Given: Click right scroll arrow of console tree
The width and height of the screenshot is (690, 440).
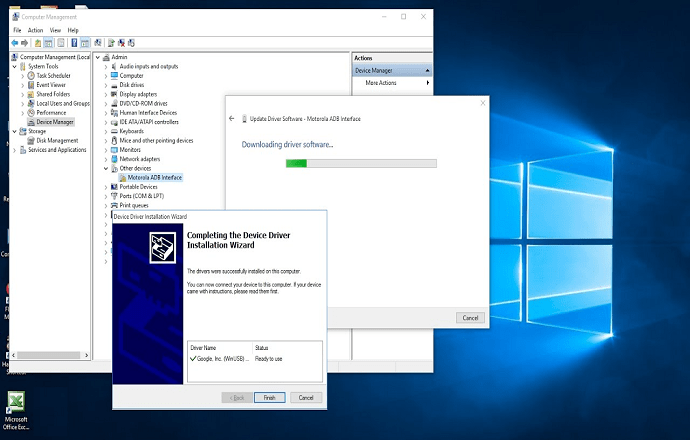Looking at the screenshot, I should [86, 355].
